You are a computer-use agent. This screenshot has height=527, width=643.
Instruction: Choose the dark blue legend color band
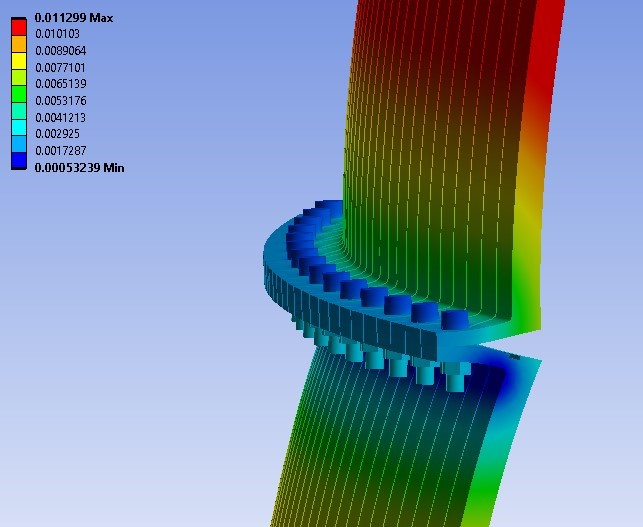click(x=19, y=161)
